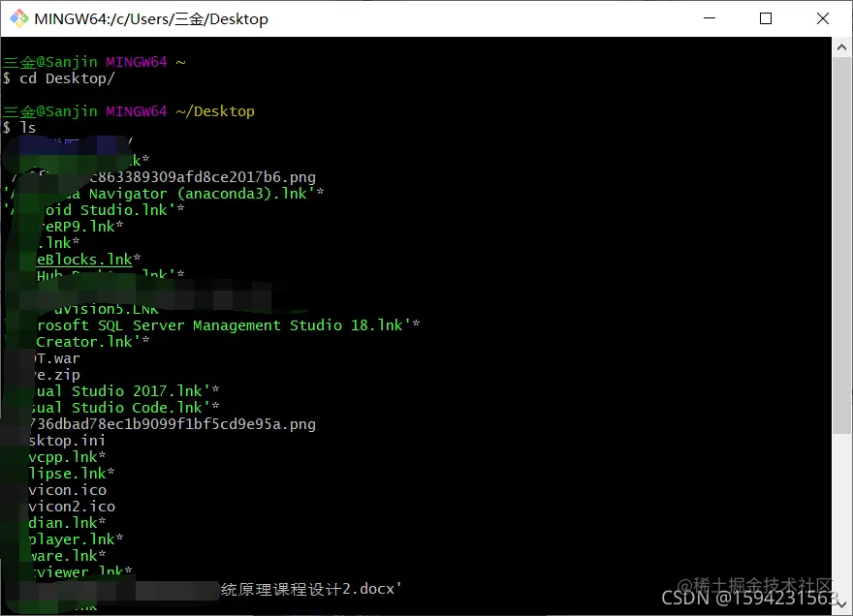Image resolution: width=853 pixels, height=616 pixels.
Task: Click the 'ls' command line
Action: tap(19, 128)
